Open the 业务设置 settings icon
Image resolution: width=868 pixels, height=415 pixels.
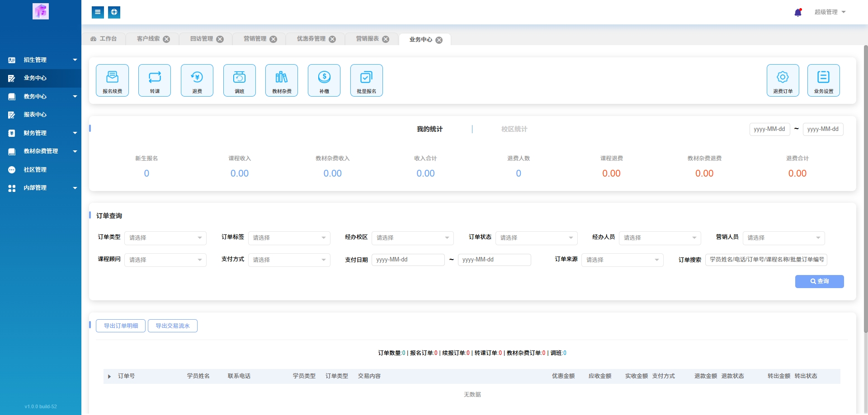coord(824,80)
